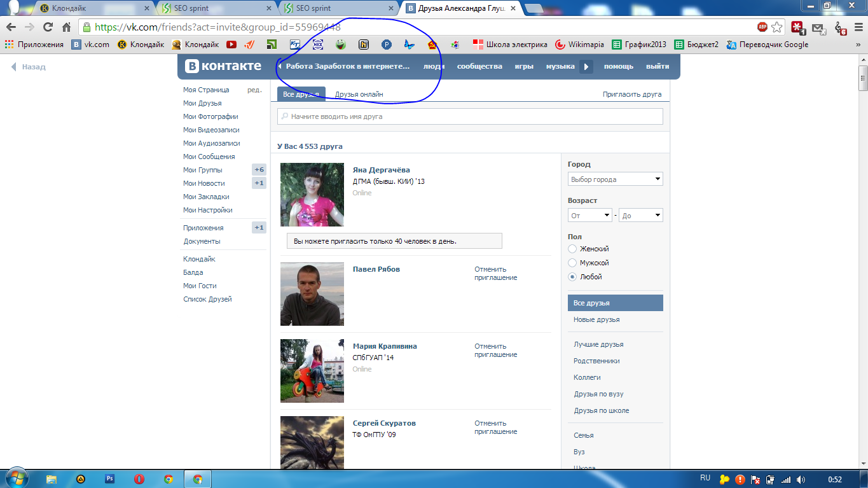Open Мои Настройки in the left menu

tap(208, 210)
